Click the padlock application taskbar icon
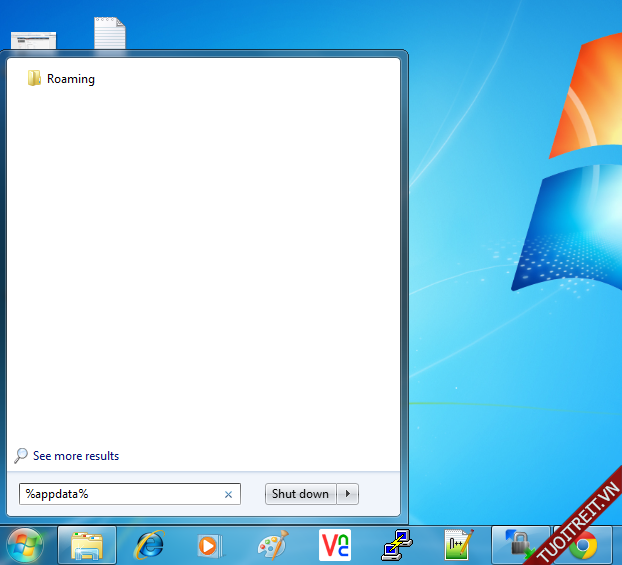 pyautogui.click(x=520, y=545)
